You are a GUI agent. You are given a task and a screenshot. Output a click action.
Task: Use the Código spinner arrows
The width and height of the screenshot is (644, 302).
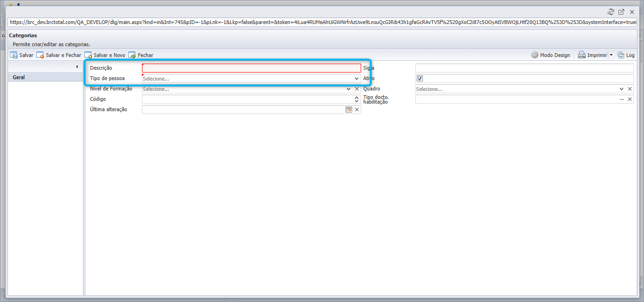[357, 99]
